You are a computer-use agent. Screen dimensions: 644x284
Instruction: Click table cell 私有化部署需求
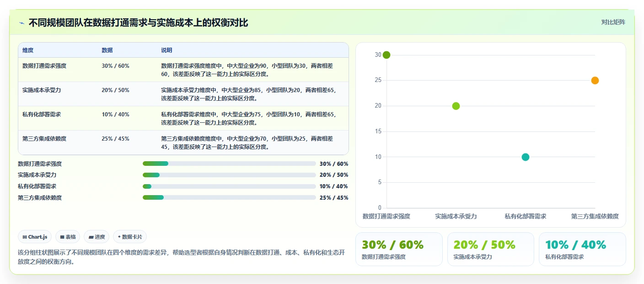point(42,115)
